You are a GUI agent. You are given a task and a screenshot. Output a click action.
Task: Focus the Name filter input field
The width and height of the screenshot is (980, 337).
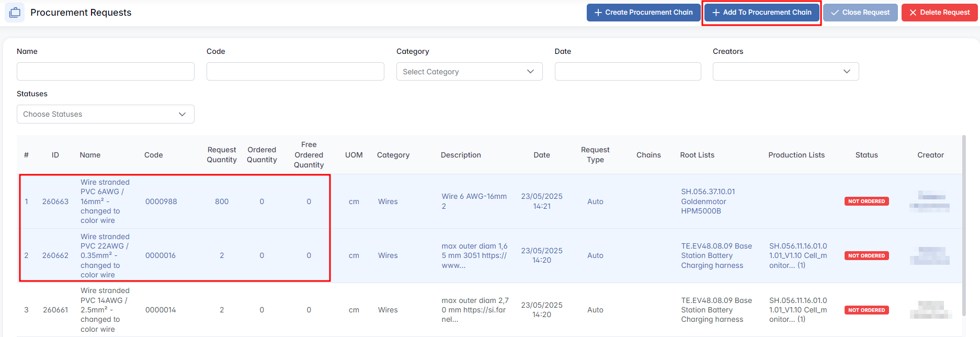pos(106,72)
